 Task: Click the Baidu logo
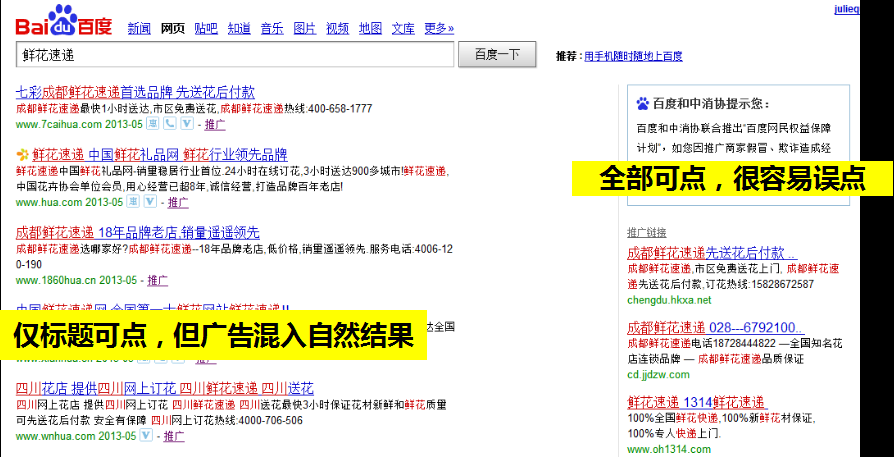click(64, 21)
